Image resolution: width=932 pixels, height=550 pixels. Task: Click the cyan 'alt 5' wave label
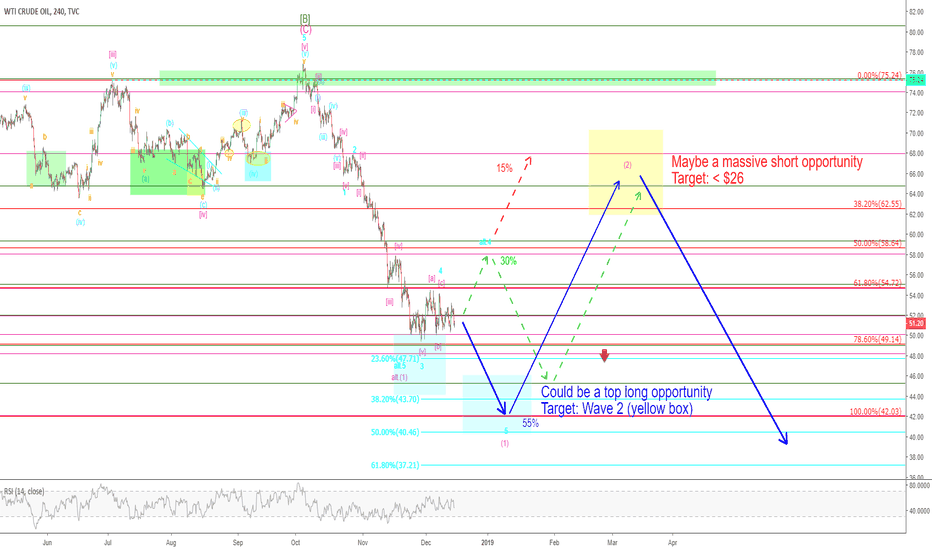[x=400, y=366]
